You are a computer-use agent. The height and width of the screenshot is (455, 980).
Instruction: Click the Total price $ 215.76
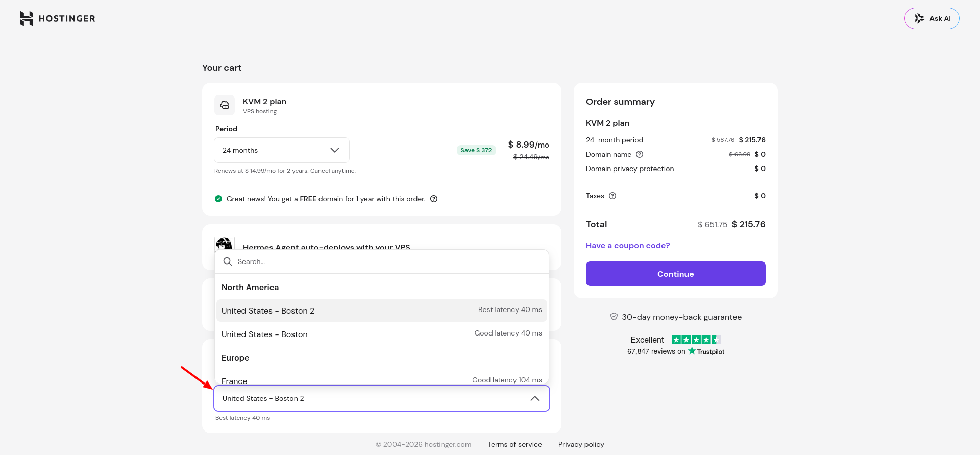pyautogui.click(x=748, y=224)
